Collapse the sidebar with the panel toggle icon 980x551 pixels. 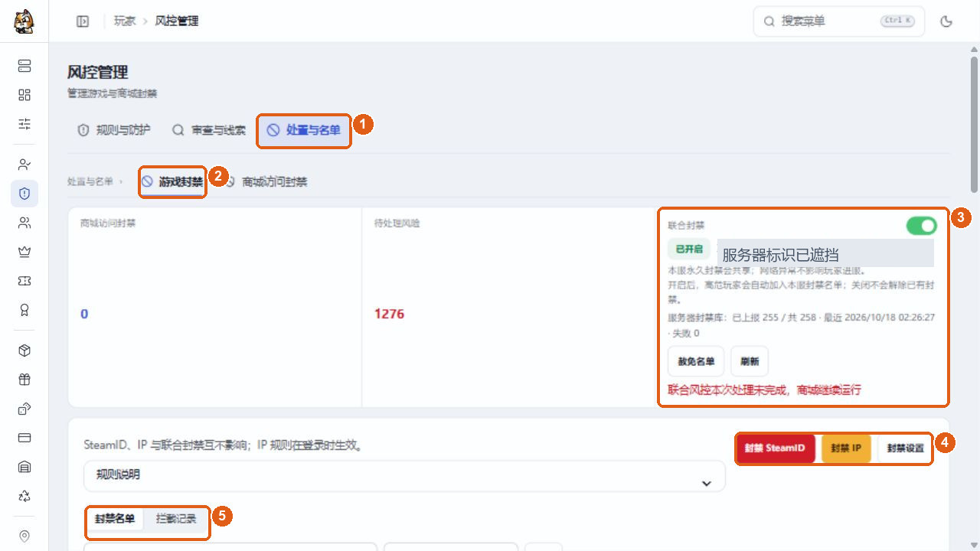pos(83,21)
